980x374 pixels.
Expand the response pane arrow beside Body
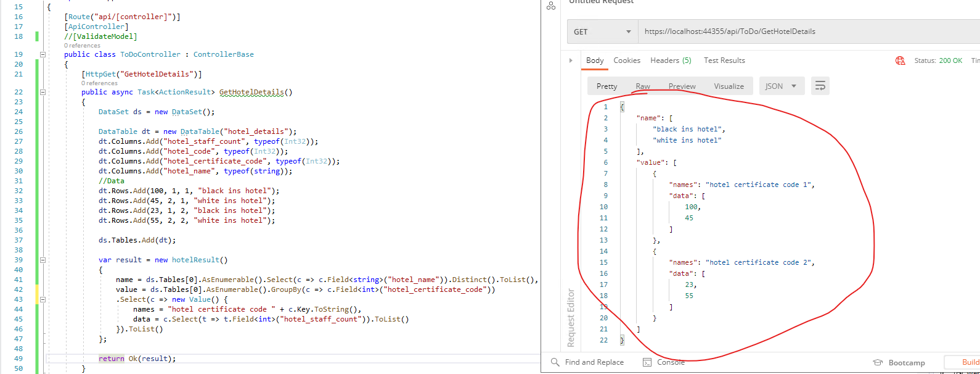point(571,60)
